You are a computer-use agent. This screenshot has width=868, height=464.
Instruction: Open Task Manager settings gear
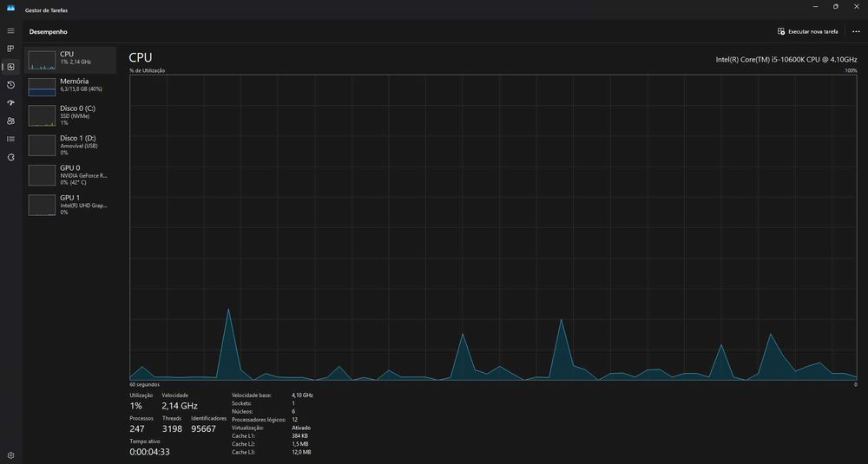pos(10,455)
